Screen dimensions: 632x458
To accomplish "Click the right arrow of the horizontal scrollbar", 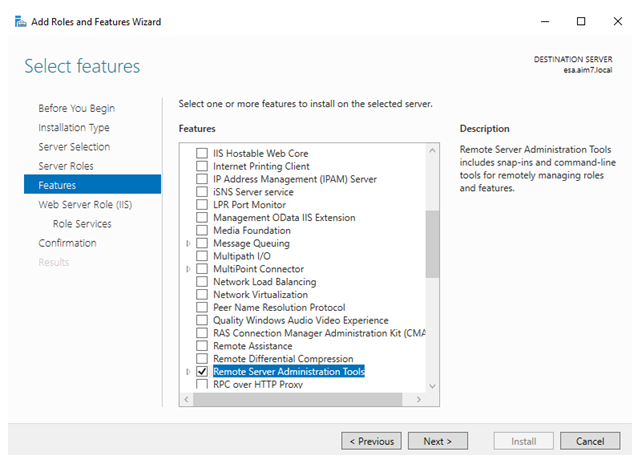I will coord(419,399).
